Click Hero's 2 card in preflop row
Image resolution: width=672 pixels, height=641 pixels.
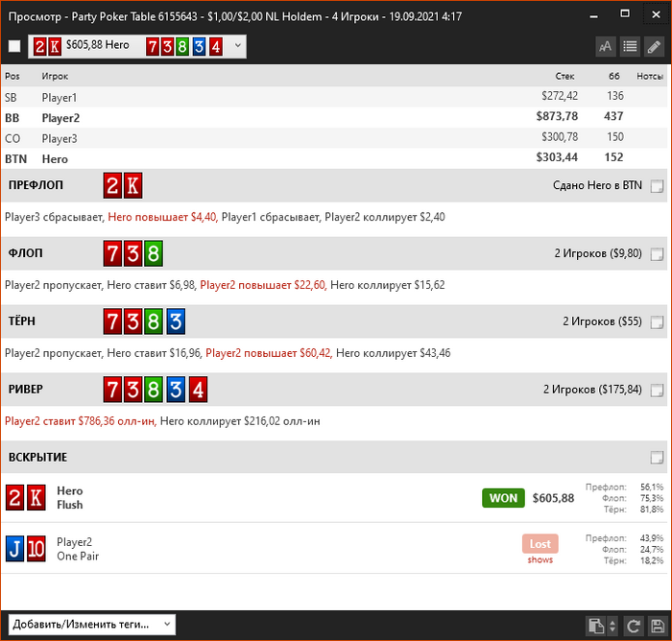pyautogui.click(x=112, y=185)
